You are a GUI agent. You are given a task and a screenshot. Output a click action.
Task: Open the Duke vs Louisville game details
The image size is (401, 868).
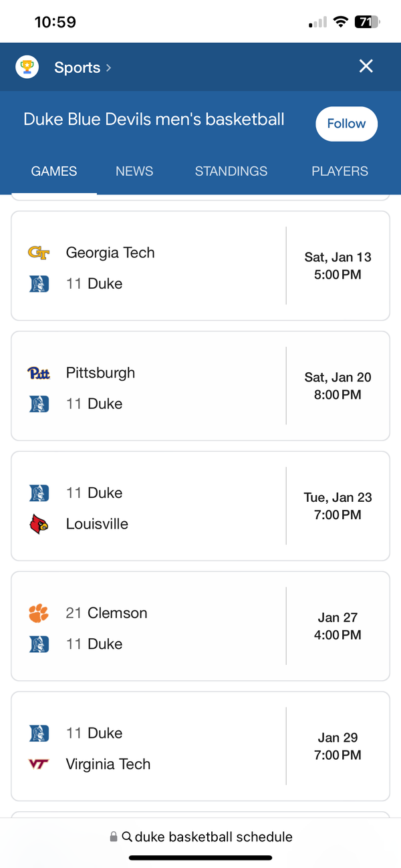pyautogui.click(x=200, y=506)
